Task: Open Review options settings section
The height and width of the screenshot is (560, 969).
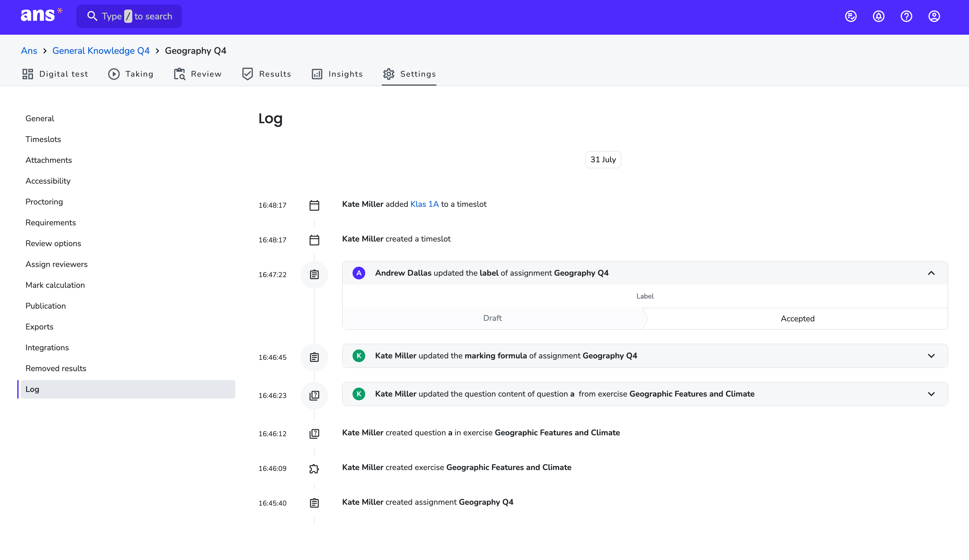Action: [x=53, y=243]
